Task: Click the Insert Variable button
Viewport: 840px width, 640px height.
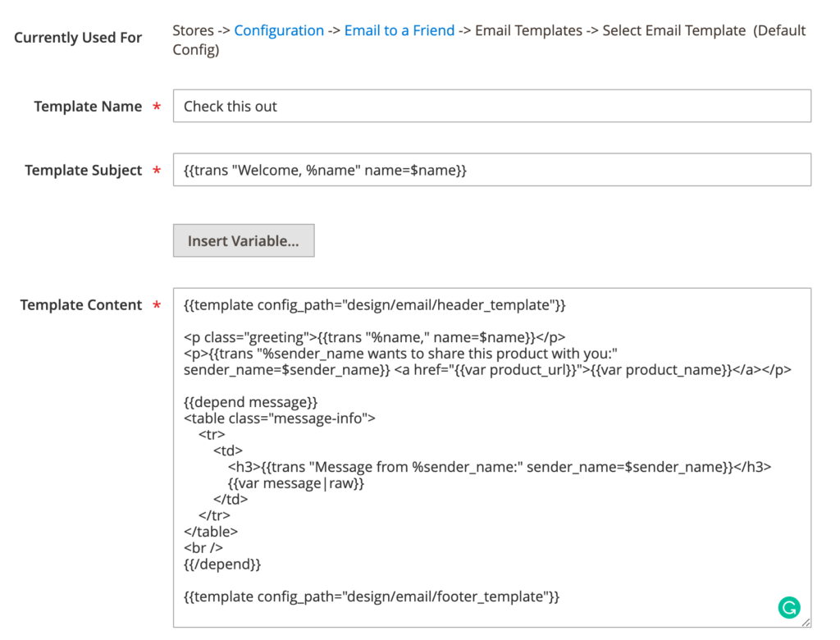Action: pos(243,240)
